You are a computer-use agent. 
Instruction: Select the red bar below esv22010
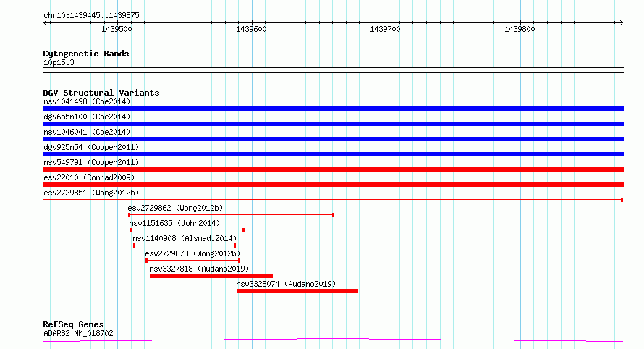click(x=333, y=185)
